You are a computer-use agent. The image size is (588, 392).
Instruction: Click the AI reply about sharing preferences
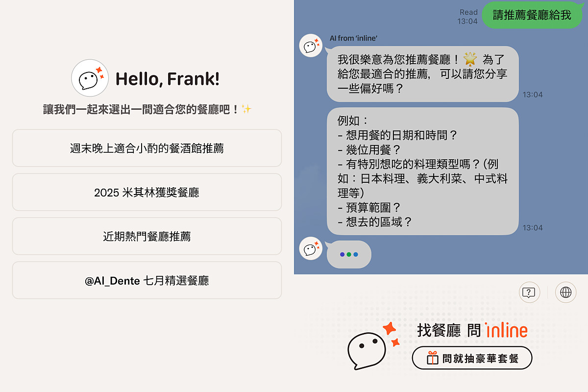tap(422, 74)
